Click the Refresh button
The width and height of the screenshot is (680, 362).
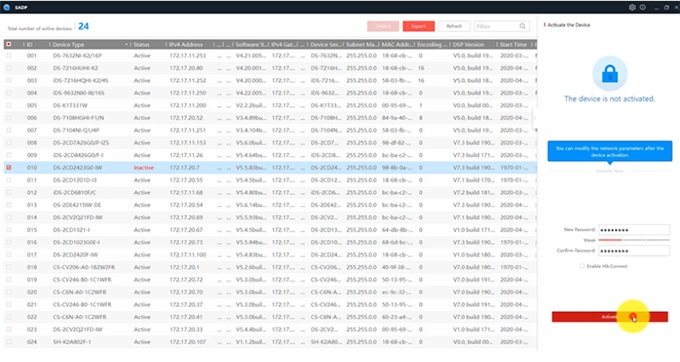tap(454, 26)
